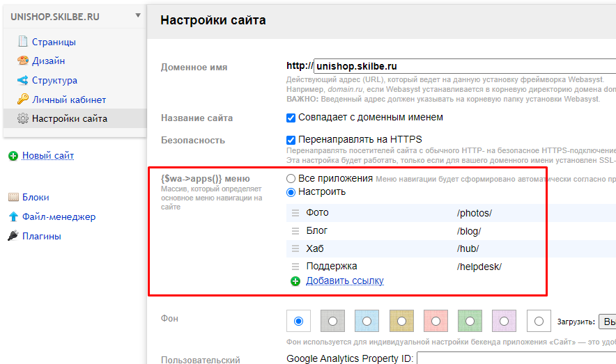Click the File manager upload arrow icon
The image size is (616, 364).
coord(13,216)
